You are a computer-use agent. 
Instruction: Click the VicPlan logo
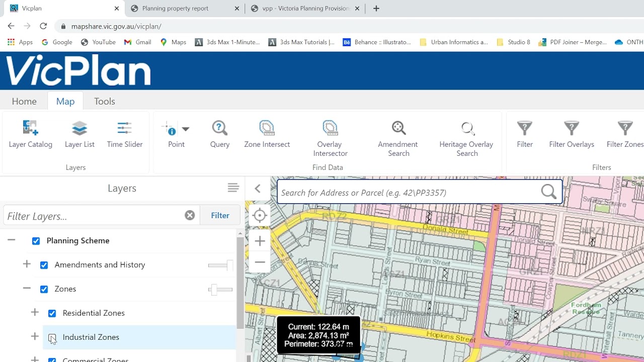pyautogui.click(x=78, y=71)
